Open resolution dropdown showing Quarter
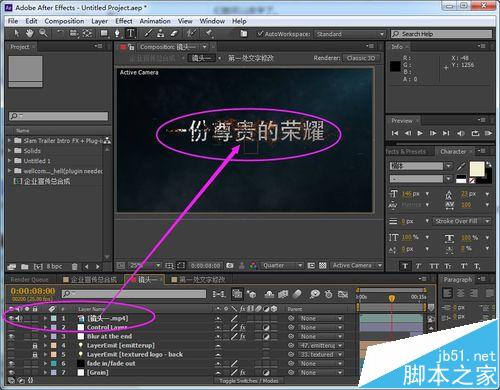The height and width of the screenshot is (390, 500). point(282,266)
